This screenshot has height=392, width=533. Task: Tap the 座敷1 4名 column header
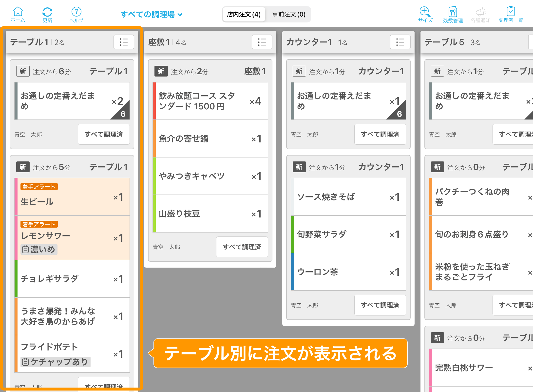click(x=210, y=42)
